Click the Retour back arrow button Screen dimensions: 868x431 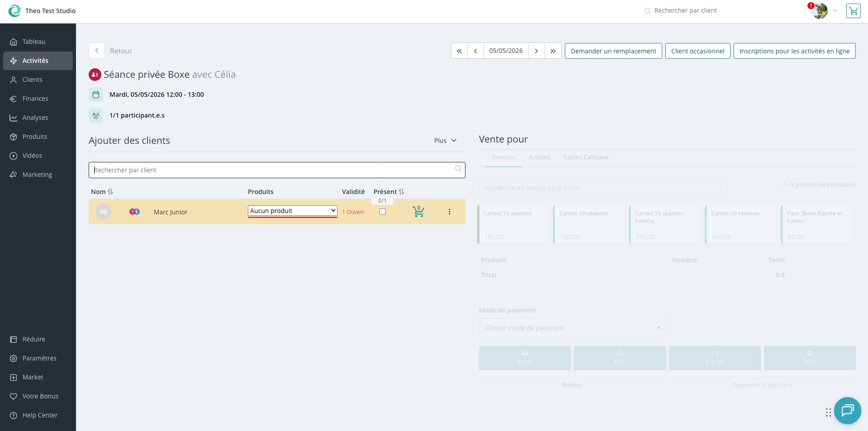[97, 51]
